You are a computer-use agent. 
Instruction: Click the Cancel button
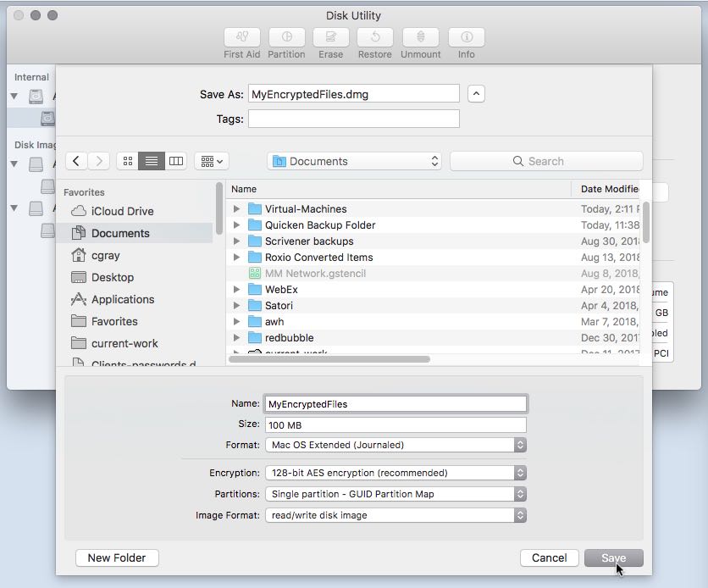point(549,557)
